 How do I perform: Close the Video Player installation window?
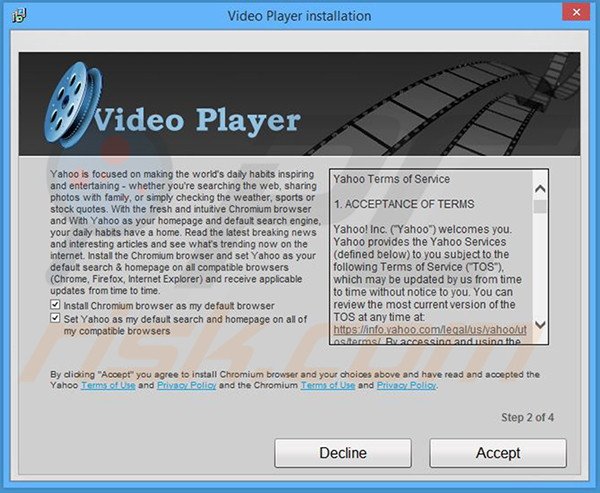tap(576, 12)
